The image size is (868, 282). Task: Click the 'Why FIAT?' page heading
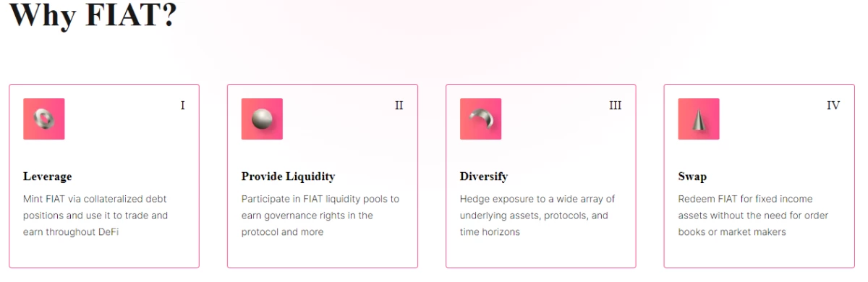click(x=93, y=14)
